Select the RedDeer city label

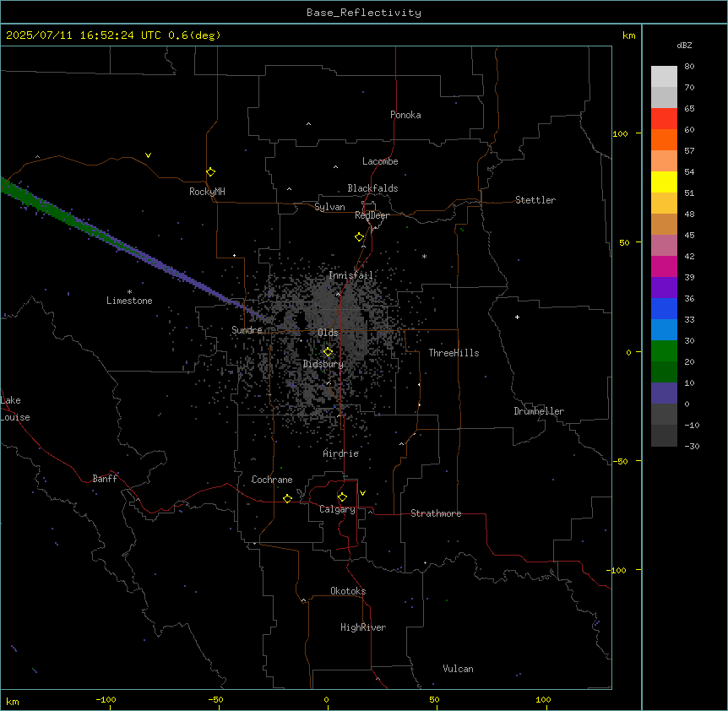(372, 215)
